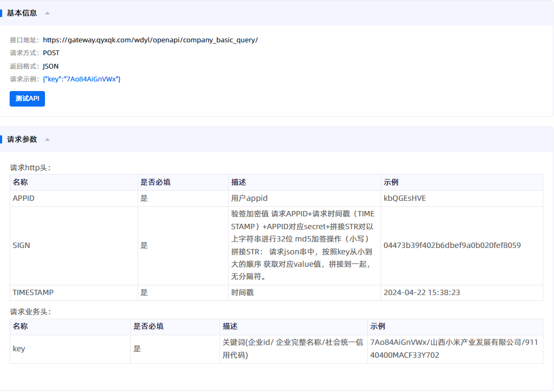Click the key example cell with 山西小米产业发展有限公司

click(454, 349)
